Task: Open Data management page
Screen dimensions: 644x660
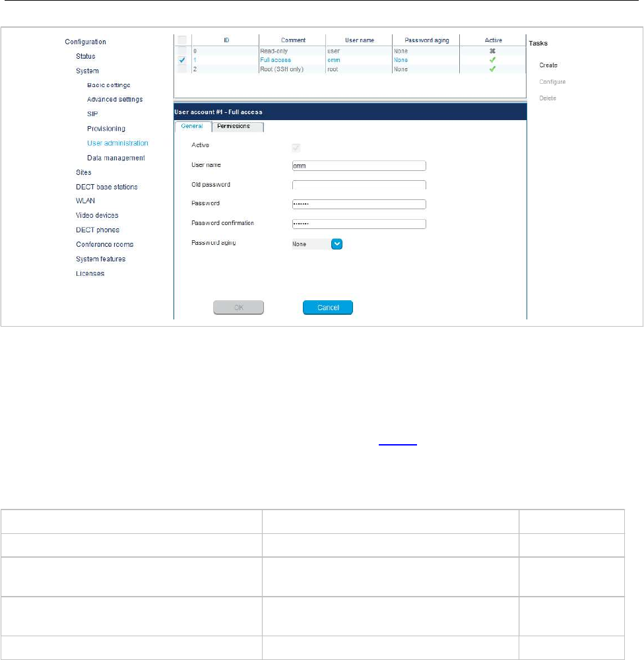Action: (115, 158)
